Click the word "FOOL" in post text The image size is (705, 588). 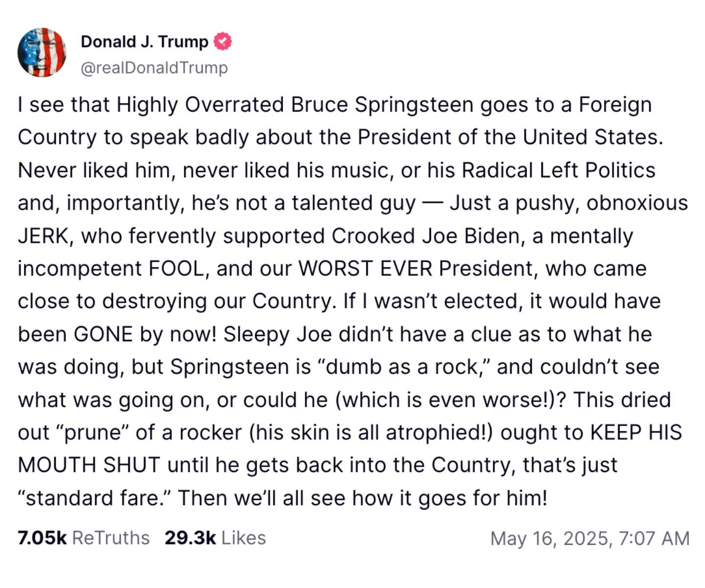(x=175, y=269)
